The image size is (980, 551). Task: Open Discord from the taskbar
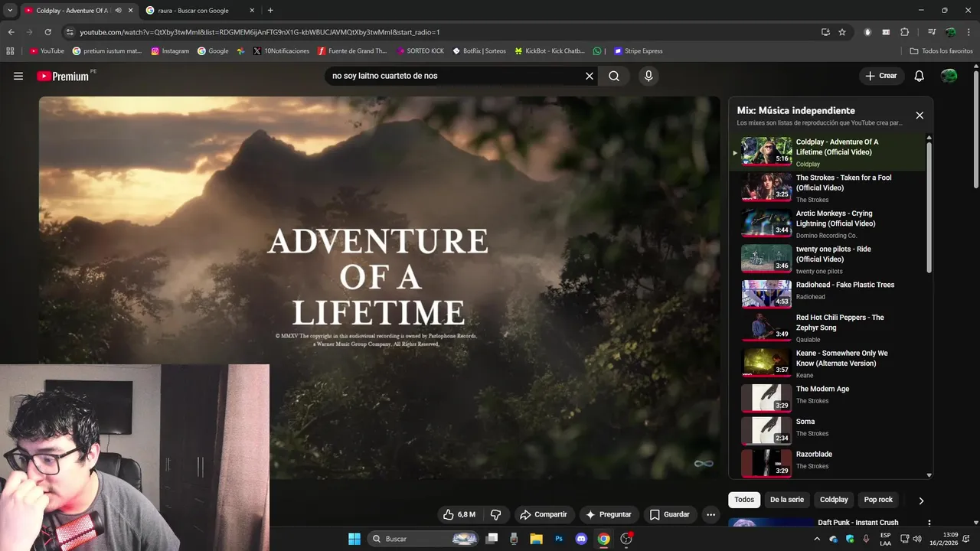pyautogui.click(x=581, y=539)
